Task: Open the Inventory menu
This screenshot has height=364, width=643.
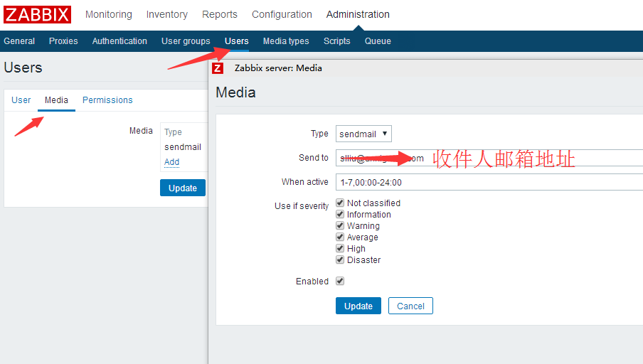Action: point(167,14)
